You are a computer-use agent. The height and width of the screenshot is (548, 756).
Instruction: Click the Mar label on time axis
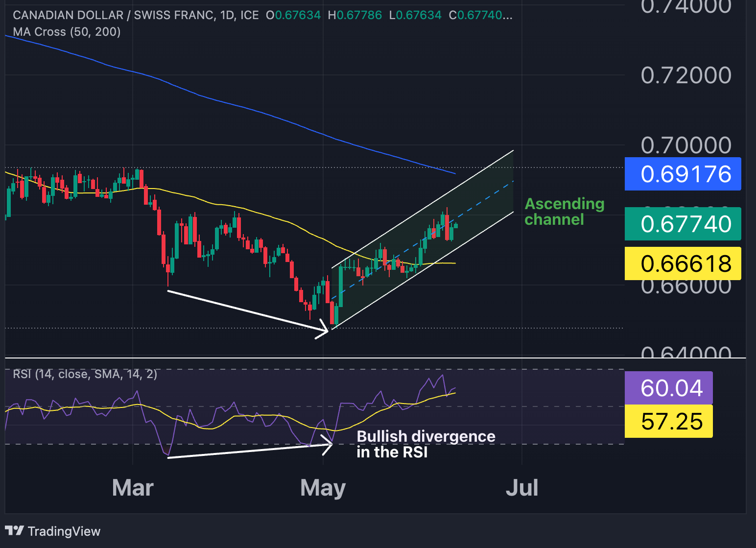(133, 488)
